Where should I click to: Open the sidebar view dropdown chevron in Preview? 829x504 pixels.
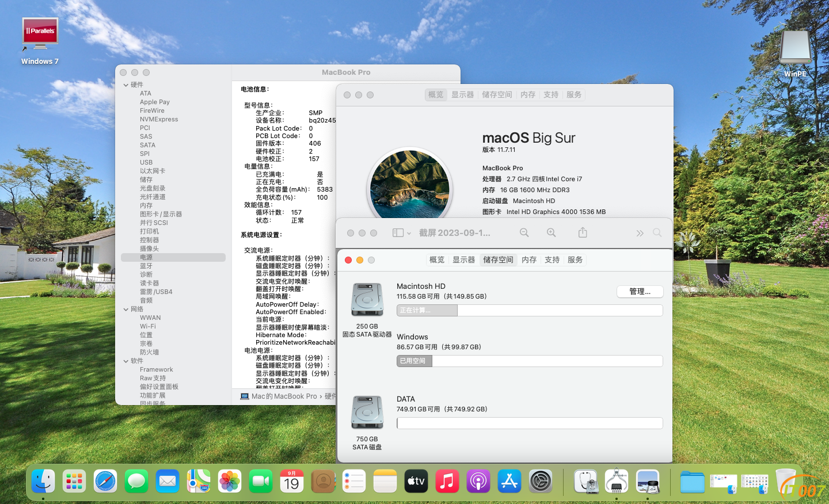click(x=409, y=234)
